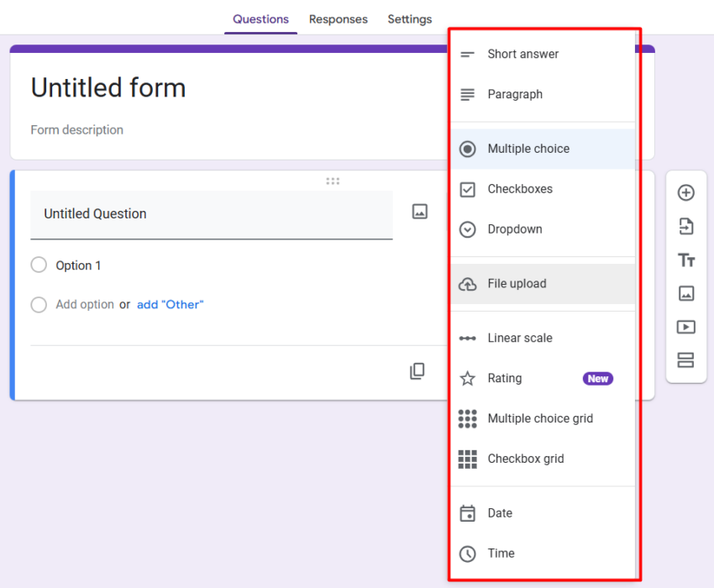
Task: Select File upload from the type list
Action: (517, 284)
